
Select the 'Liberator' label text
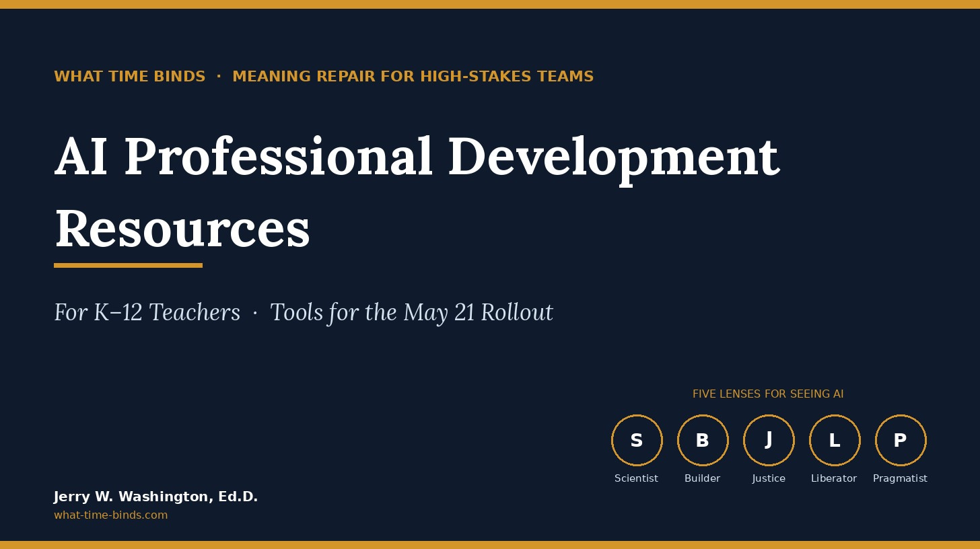point(834,478)
